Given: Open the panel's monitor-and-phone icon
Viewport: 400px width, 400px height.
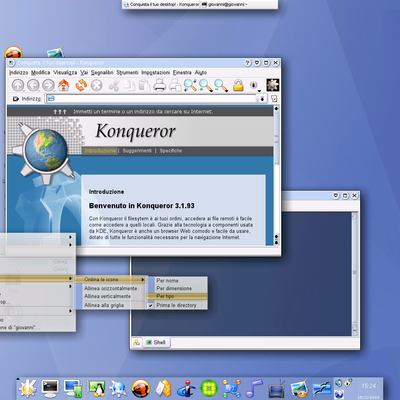Looking at the screenshot, I should click(73, 388).
